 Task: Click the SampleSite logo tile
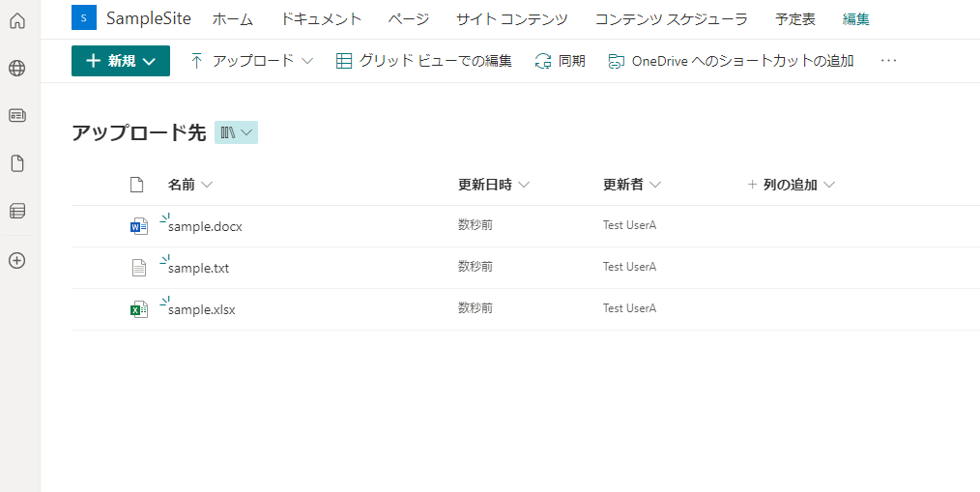point(84,18)
